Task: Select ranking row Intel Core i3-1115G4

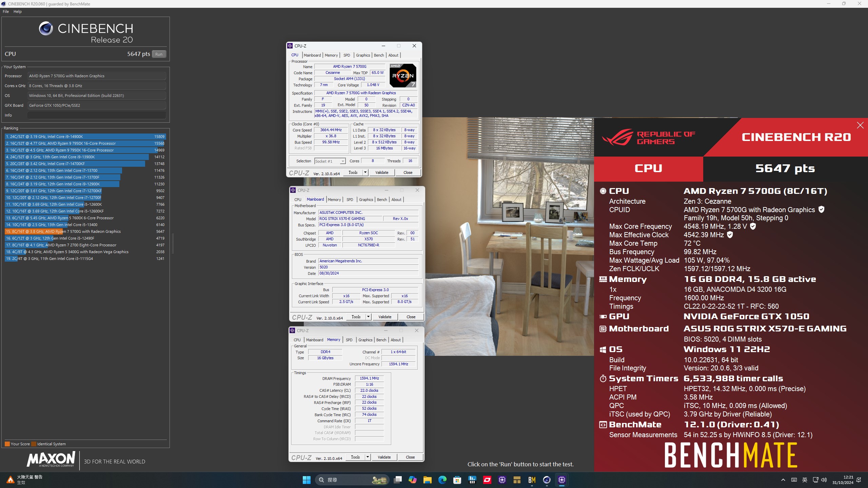Action: pyautogui.click(x=85, y=259)
